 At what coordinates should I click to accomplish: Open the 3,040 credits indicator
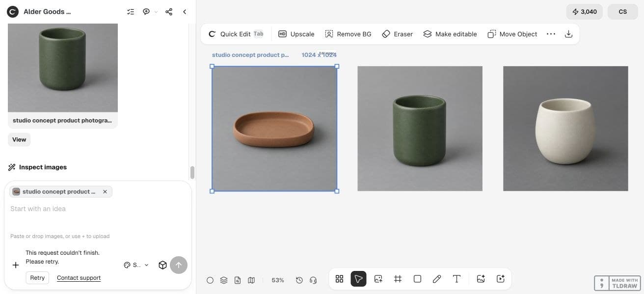tap(584, 12)
